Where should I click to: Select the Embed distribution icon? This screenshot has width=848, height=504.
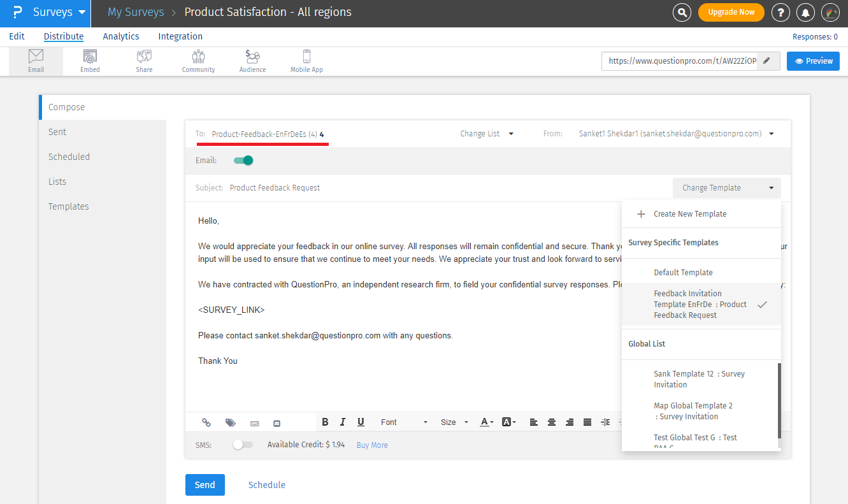pos(90,61)
